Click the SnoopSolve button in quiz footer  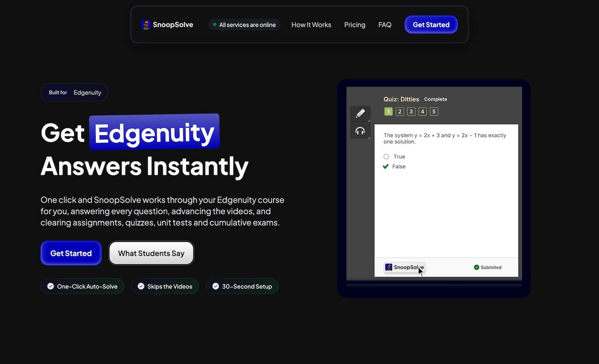[404, 267]
